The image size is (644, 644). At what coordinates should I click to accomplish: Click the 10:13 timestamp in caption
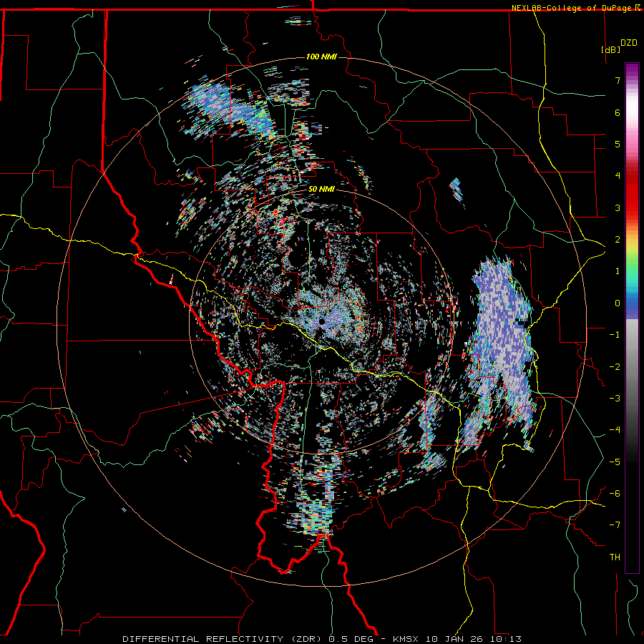(507, 639)
